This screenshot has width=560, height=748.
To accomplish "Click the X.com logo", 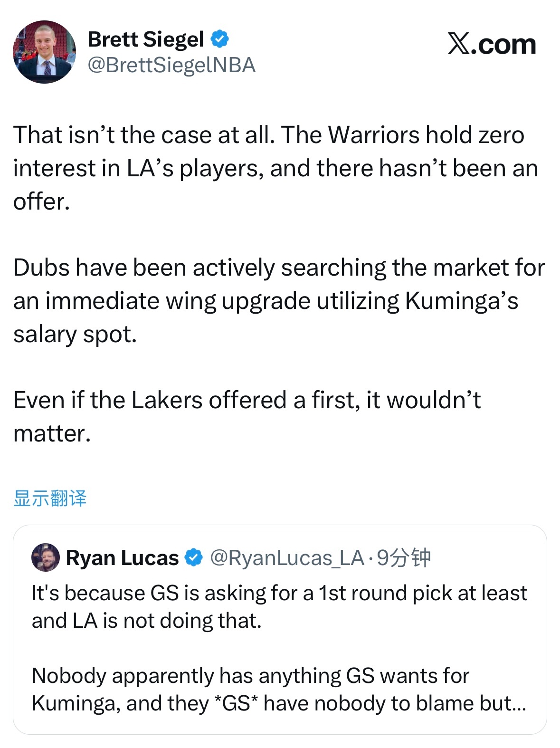I will (x=492, y=44).
